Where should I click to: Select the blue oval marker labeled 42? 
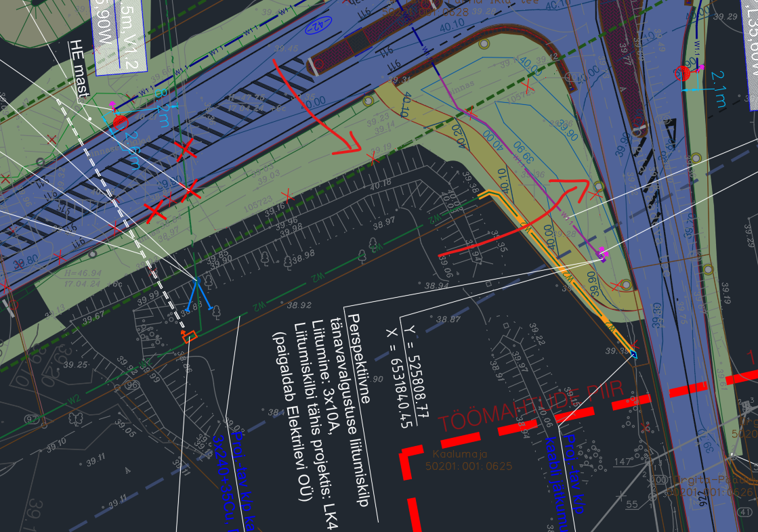[314, 27]
